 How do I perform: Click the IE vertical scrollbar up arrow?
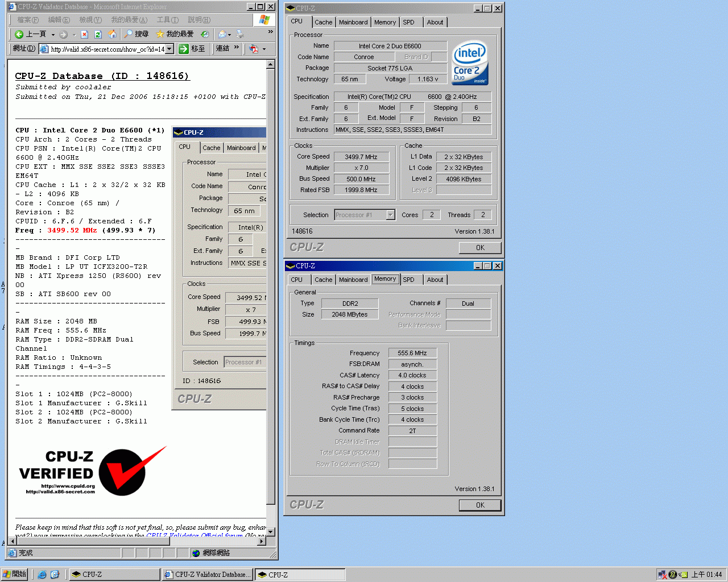[271, 64]
